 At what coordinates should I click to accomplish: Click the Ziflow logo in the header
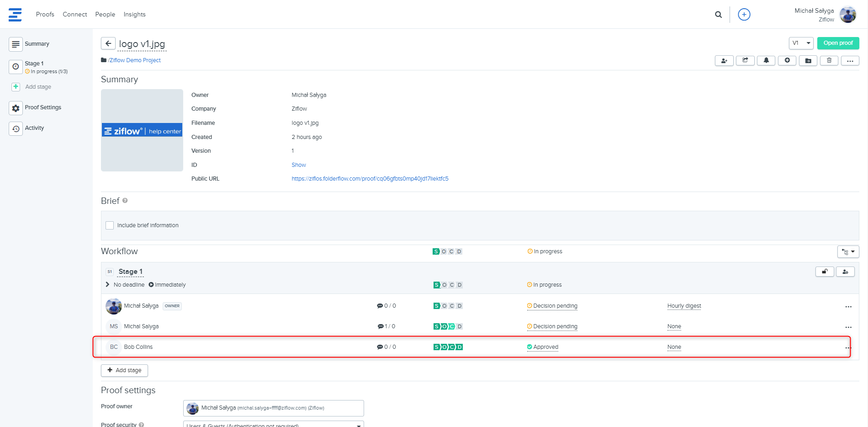(x=15, y=15)
